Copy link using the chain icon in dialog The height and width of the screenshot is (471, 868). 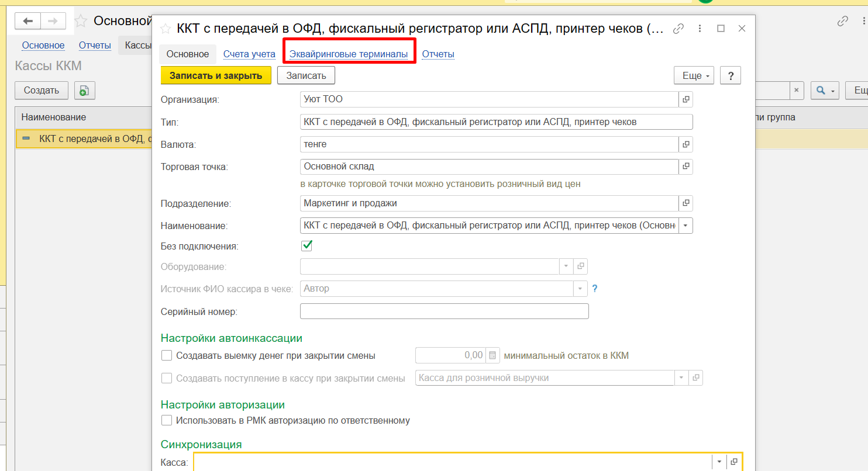point(678,29)
